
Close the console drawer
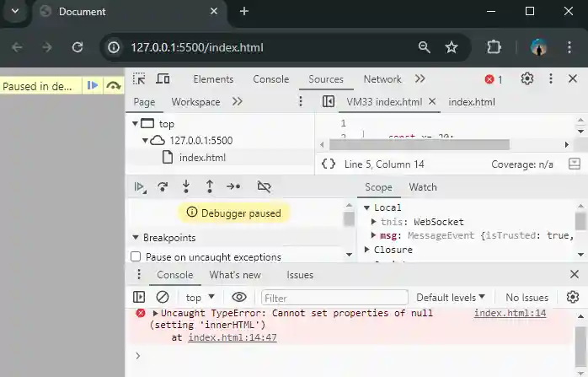click(575, 274)
